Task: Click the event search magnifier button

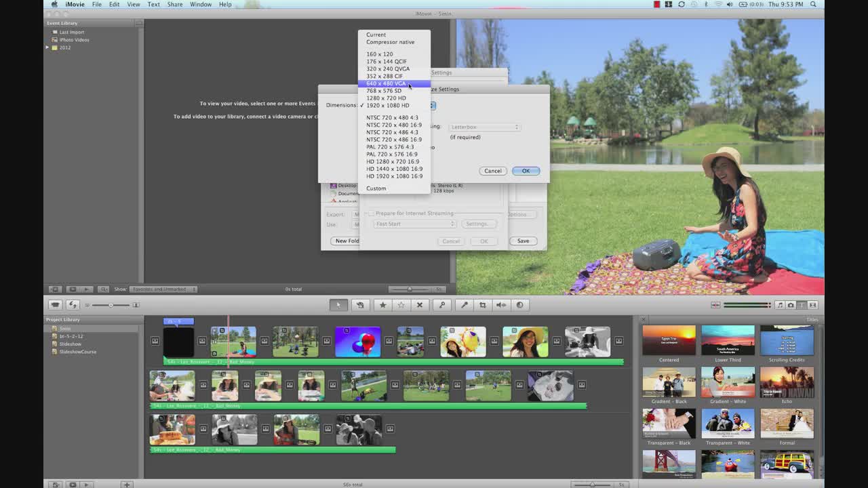Action: pyautogui.click(x=104, y=289)
